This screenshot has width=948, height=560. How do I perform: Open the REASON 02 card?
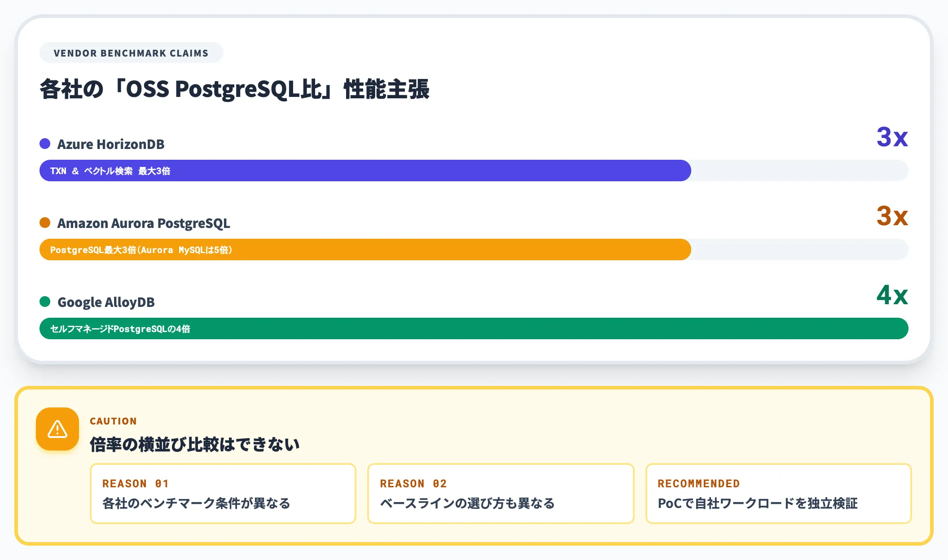click(x=500, y=494)
